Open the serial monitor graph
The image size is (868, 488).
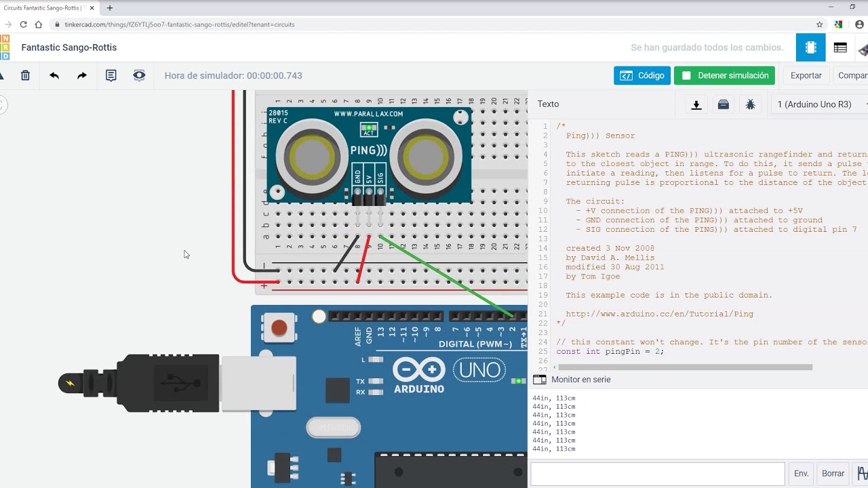[861, 474]
